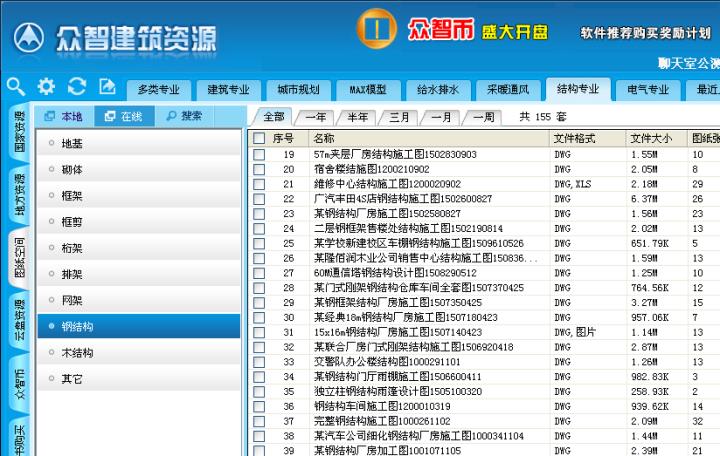Check the box for row 30
Viewport: 720px width, 456px height.
point(259,317)
